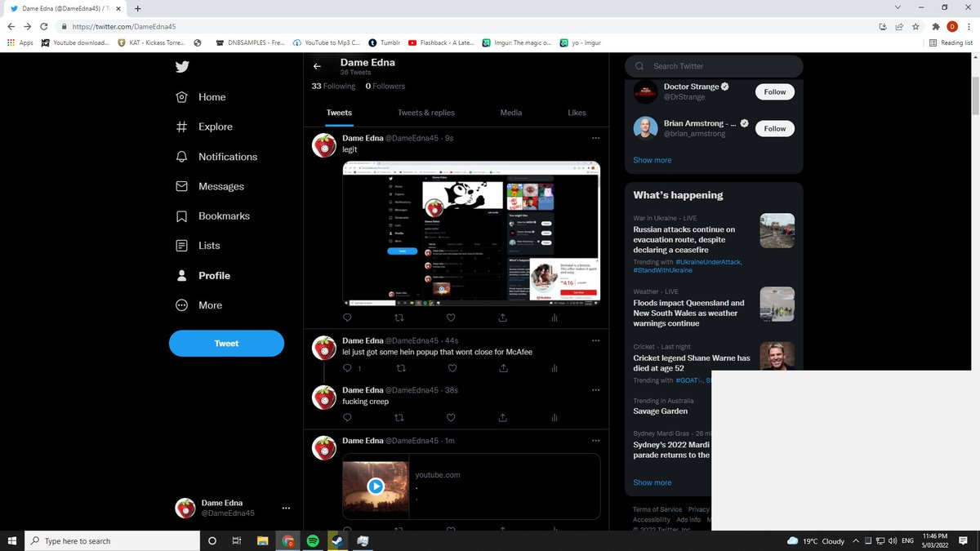
Task: Open Bookmarks in the sidebar
Action: (212, 216)
